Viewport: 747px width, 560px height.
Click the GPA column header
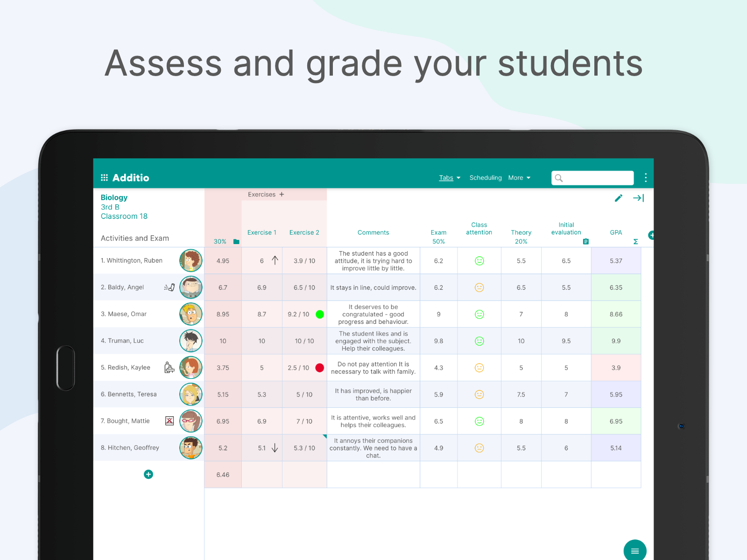pyautogui.click(x=616, y=232)
